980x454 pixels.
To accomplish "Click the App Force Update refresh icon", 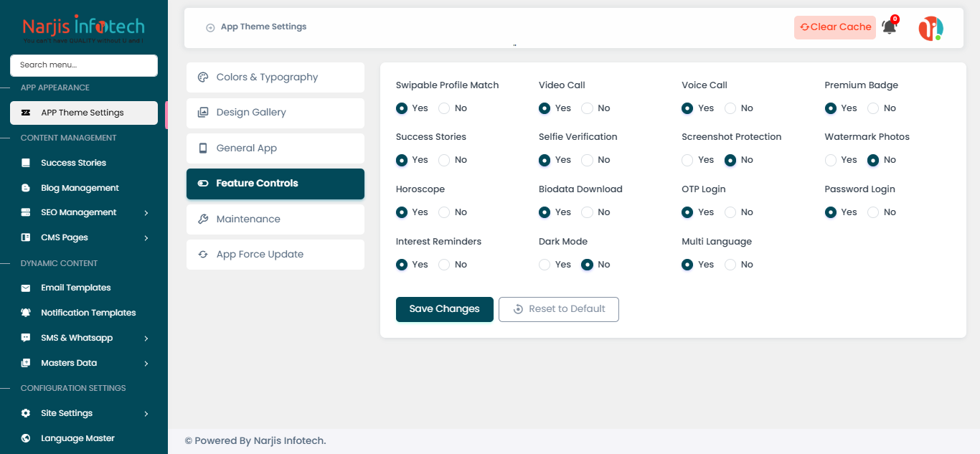I will [203, 255].
